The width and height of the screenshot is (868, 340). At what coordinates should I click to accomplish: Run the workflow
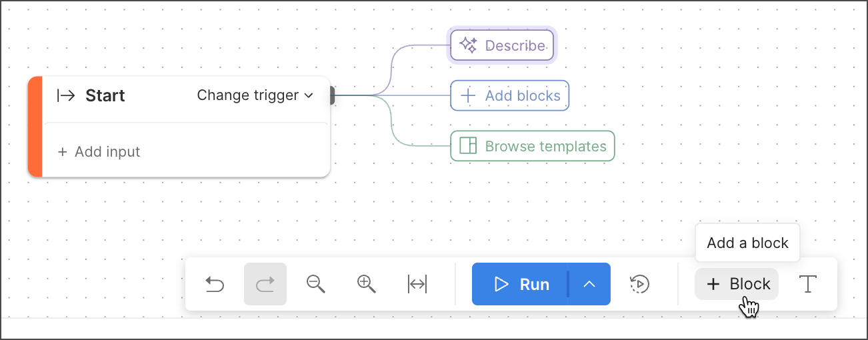tap(521, 285)
